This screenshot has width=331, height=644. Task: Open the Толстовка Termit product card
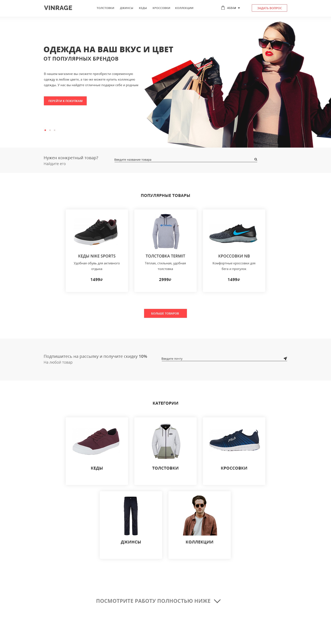[165, 250]
